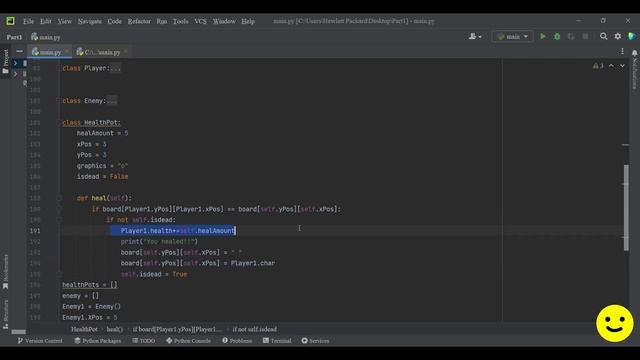Open Problems tool window
Screen dimensions: 640x360
pos(237,340)
